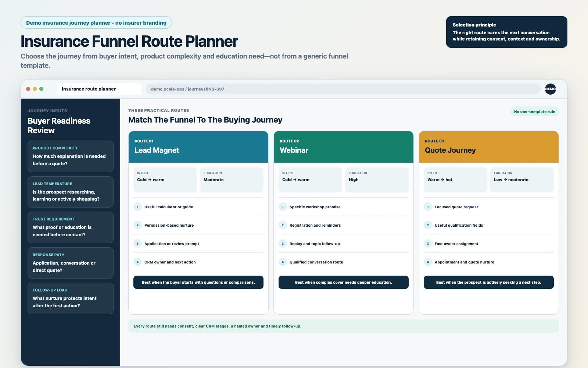The width and height of the screenshot is (588, 368).
Task: Open the Response Path input card
Action: click(x=71, y=263)
